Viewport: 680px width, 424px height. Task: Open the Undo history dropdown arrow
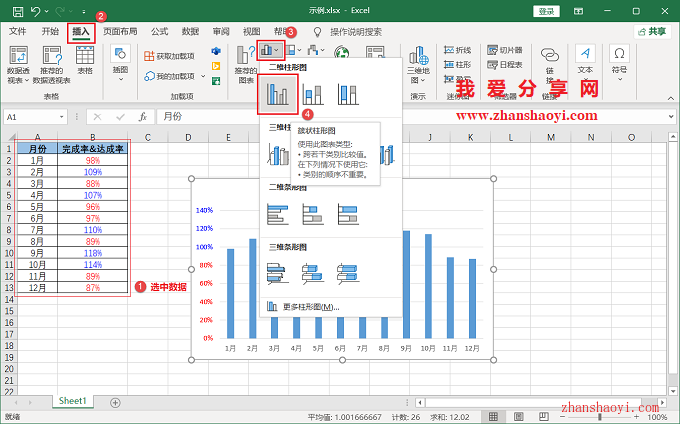pos(46,11)
